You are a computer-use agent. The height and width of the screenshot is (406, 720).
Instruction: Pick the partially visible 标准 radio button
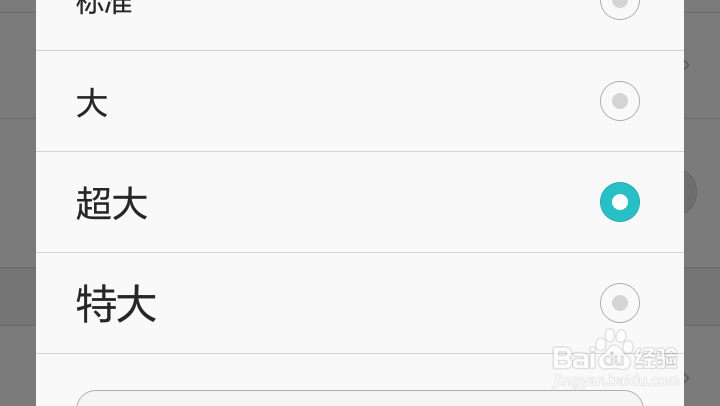pyautogui.click(x=619, y=5)
